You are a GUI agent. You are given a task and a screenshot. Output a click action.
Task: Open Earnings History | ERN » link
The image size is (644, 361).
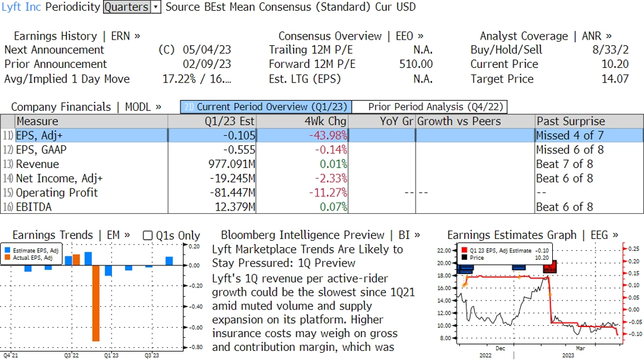click(x=77, y=36)
